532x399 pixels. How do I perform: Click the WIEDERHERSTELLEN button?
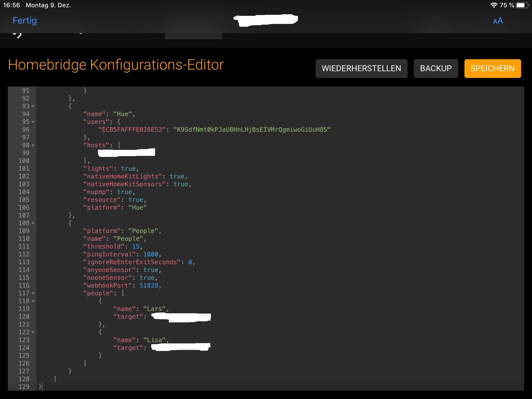coord(361,69)
